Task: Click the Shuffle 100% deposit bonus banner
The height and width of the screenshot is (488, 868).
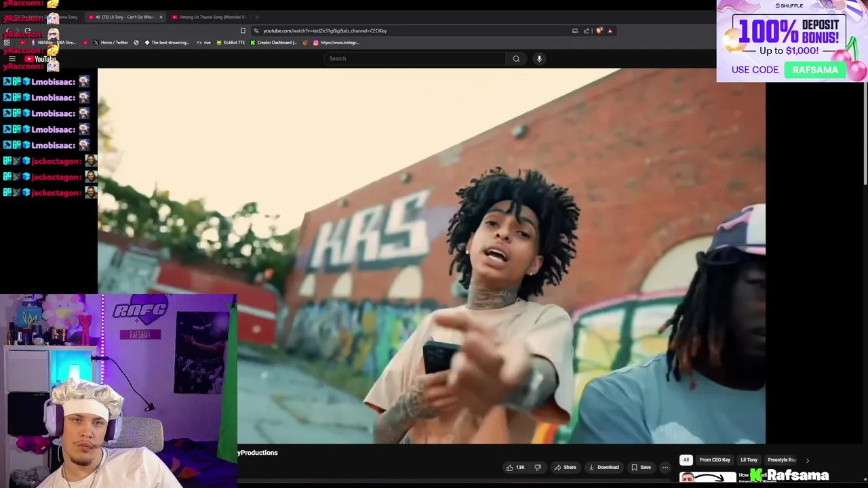Action: click(x=792, y=41)
